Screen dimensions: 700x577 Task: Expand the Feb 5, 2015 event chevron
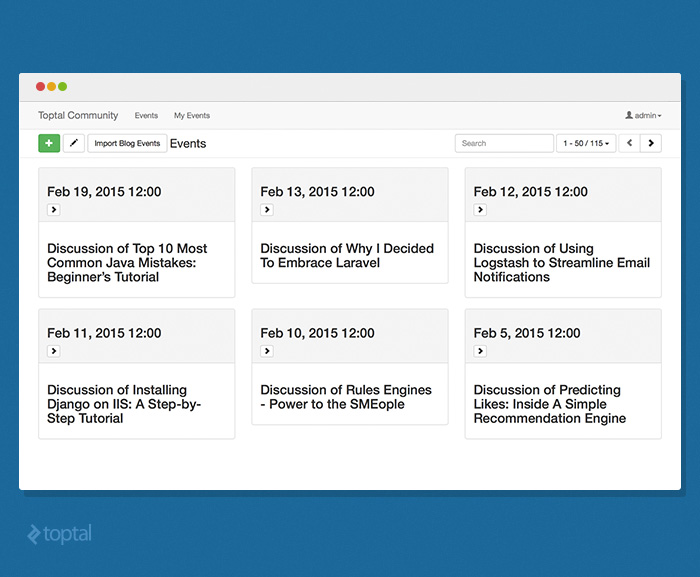(480, 351)
